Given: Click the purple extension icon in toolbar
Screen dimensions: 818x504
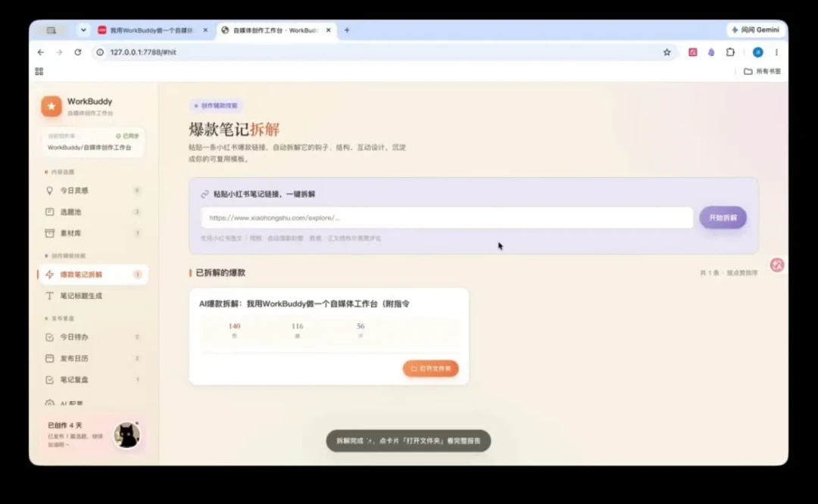Looking at the screenshot, I should 711,52.
